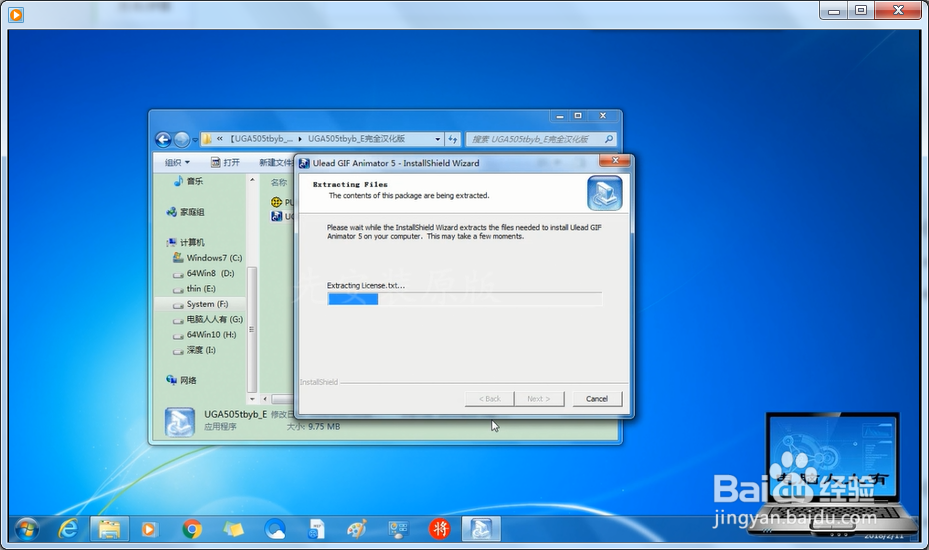The image size is (929, 550).
Task: Click the Explorer search box
Action: [x=541, y=139]
